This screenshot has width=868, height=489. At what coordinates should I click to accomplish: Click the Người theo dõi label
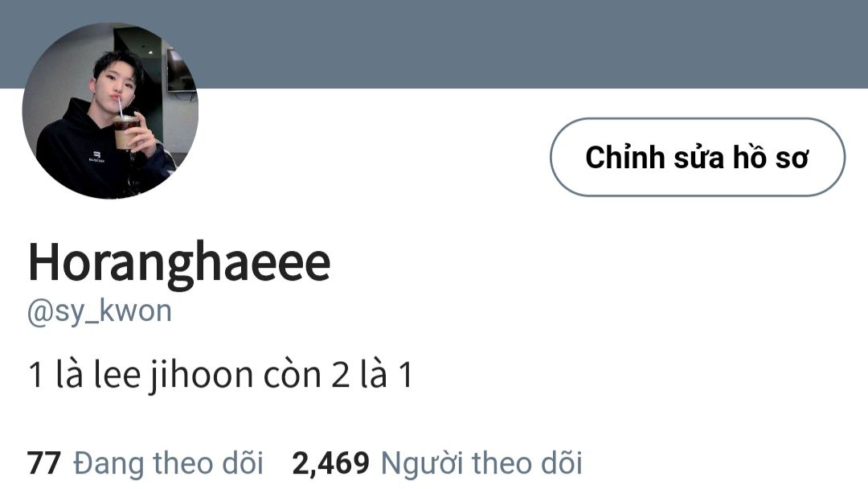(481, 463)
